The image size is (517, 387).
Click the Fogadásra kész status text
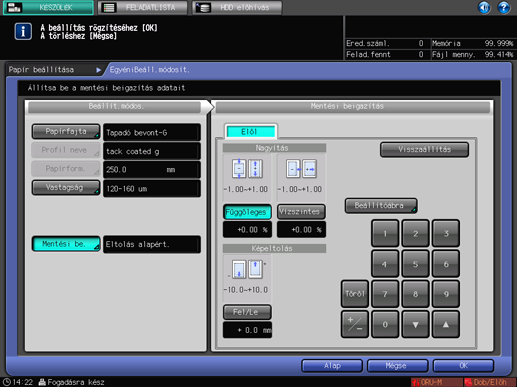pos(76,382)
